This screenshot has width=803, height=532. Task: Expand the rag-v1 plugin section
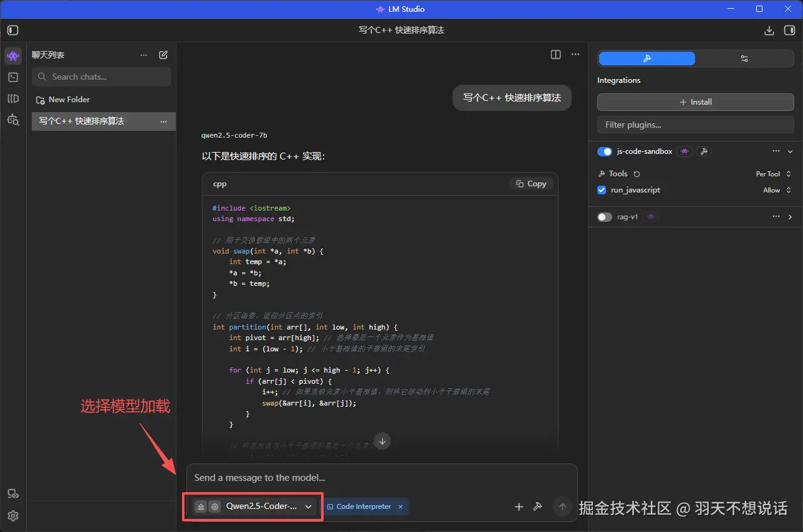click(x=790, y=217)
